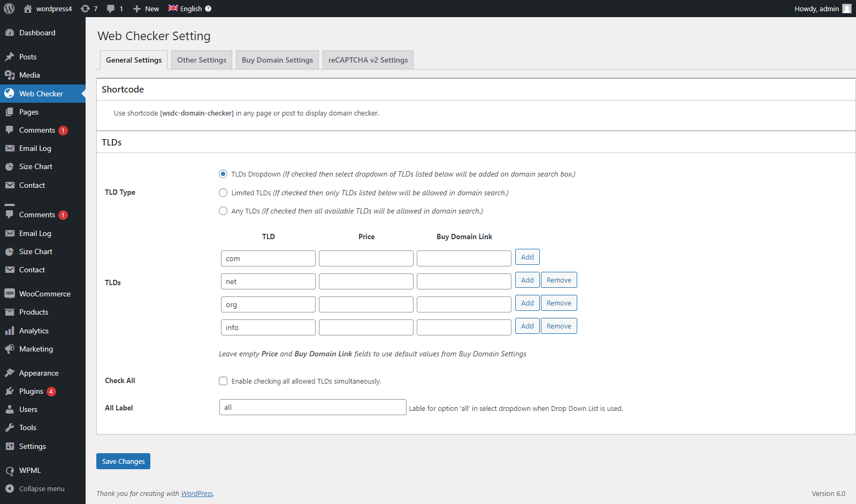
Task: Click Add button in the com row
Action: tap(528, 257)
